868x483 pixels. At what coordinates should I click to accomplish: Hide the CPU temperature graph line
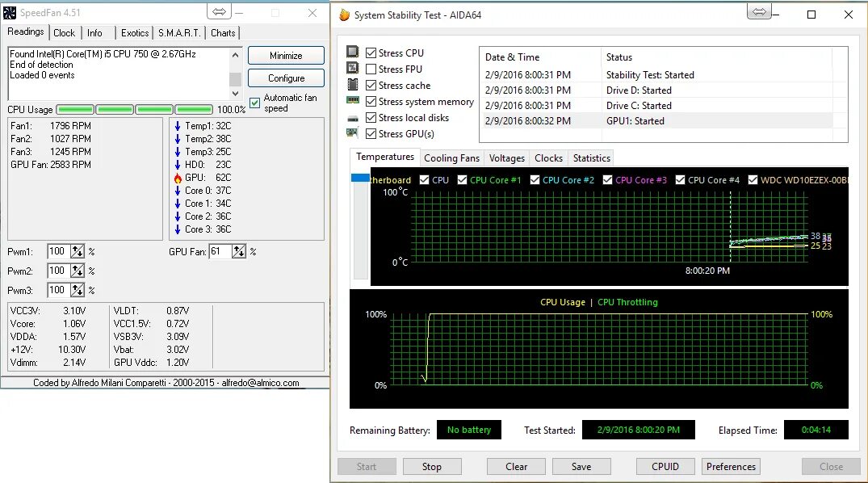pyautogui.click(x=425, y=180)
